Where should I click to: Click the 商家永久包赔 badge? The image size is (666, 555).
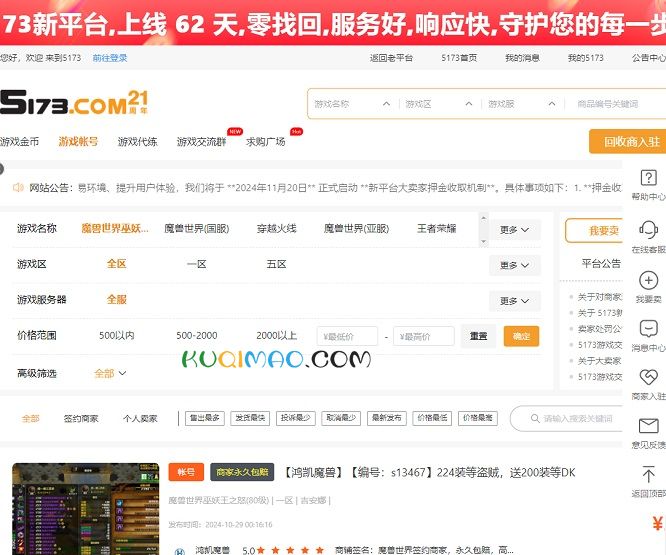tap(242, 472)
